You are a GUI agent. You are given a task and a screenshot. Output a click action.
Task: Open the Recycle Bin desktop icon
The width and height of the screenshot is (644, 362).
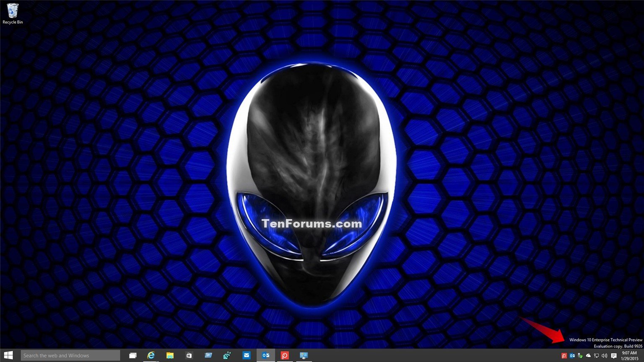13,13
